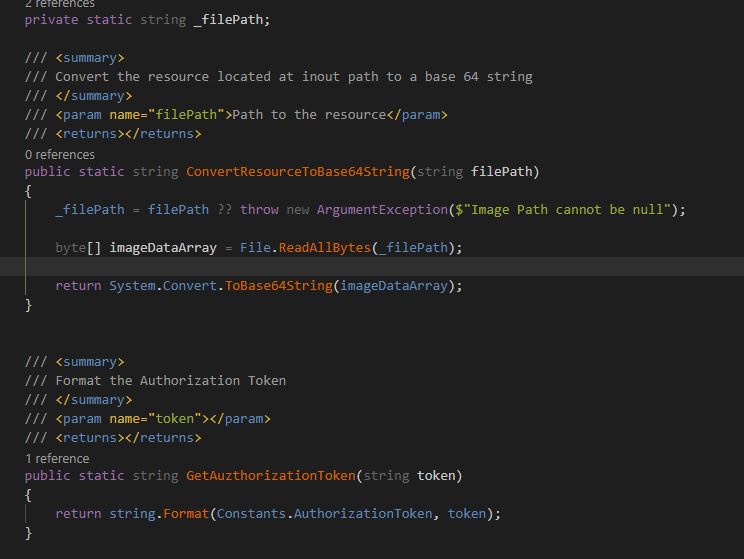Screen dimensions: 744x559
Task: Click the 'string token' parameter of GetAuzthorizationToken
Action: tap(409, 475)
